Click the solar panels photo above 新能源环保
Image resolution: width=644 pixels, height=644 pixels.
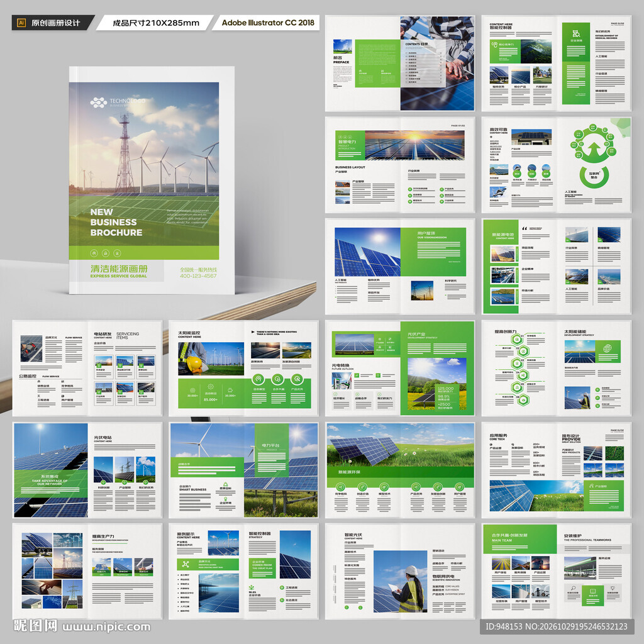pyautogui.click(x=400, y=446)
